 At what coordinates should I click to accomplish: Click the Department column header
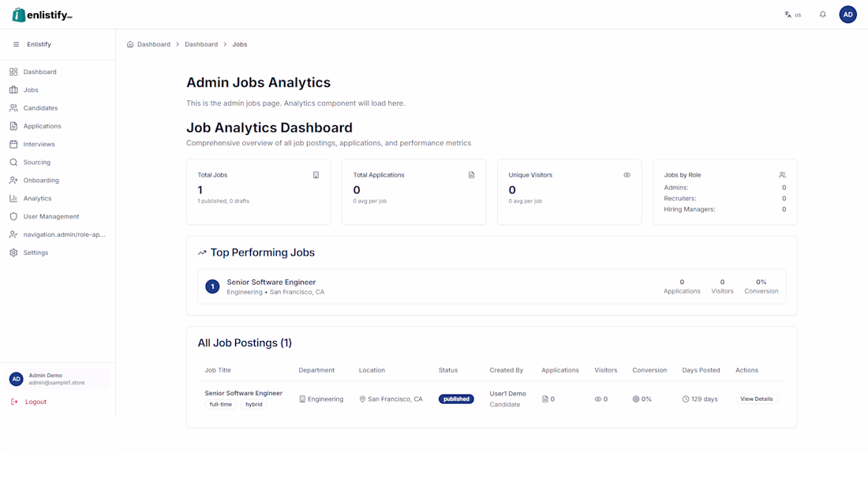pyautogui.click(x=316, y=370)
